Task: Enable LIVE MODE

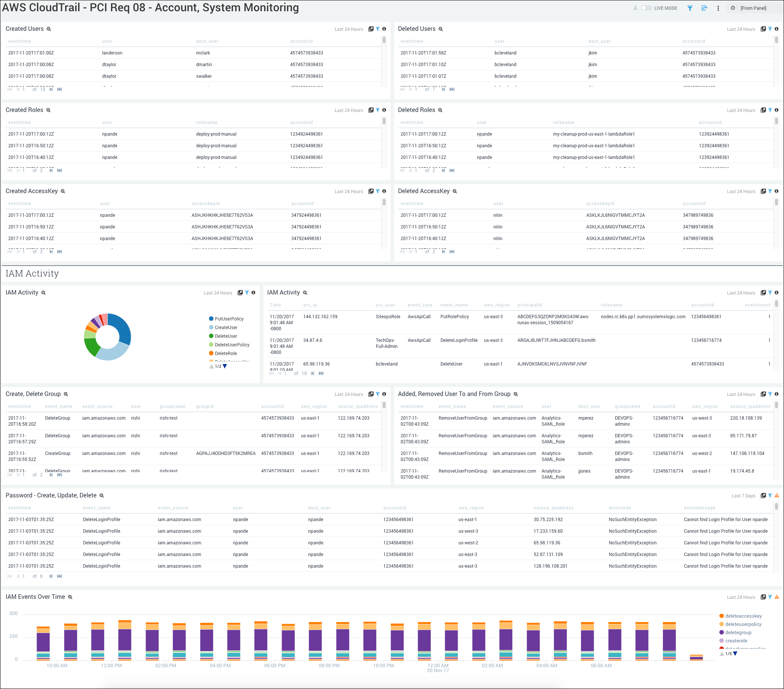Action: [x=646, y=8]
